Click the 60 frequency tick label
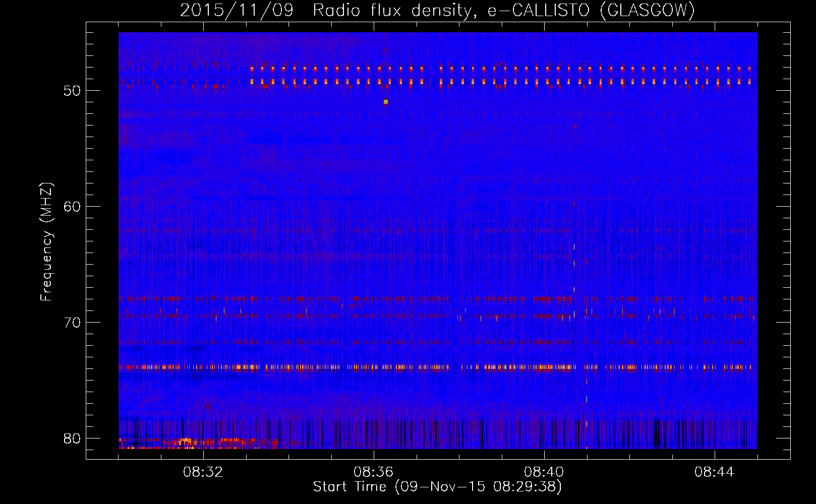Image resolution: width=816 pixels, height=504 pixels. [72, 207]
